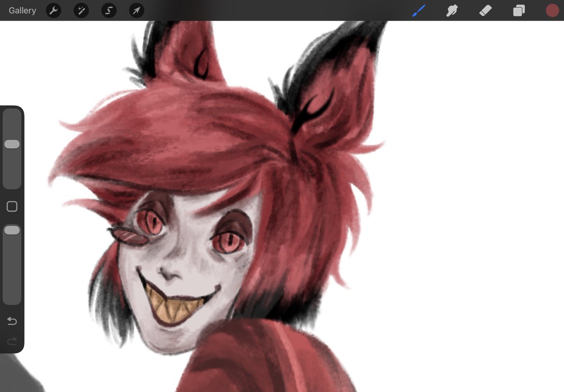The image size is (564, 392).
Task: Open the active color picker
Action: [552, 10]
